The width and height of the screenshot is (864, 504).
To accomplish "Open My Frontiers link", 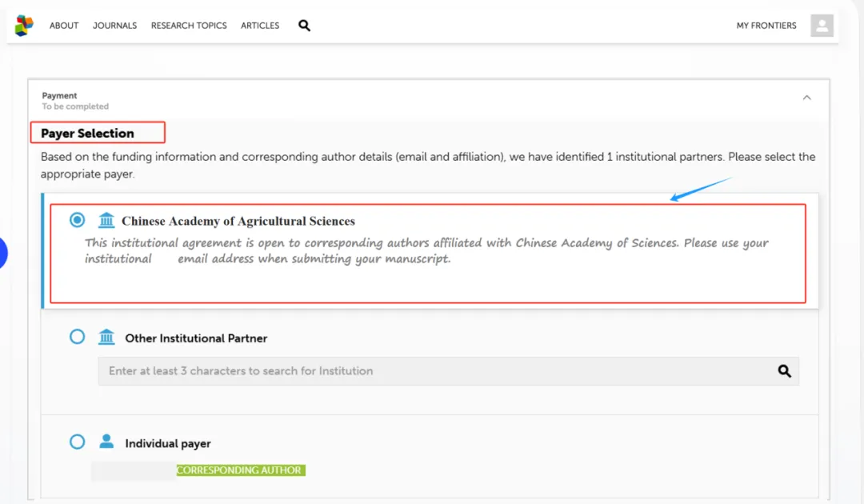I will (x=766, y=26).
